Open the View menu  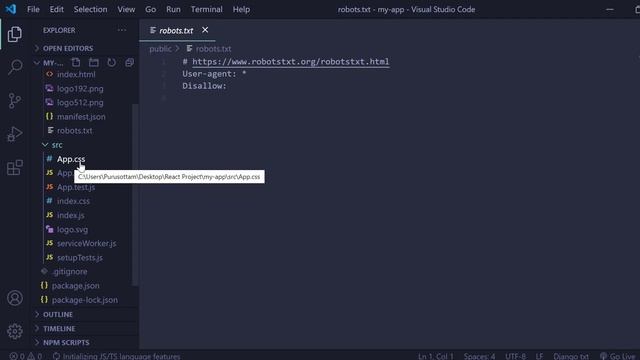(x=126, y=9)
